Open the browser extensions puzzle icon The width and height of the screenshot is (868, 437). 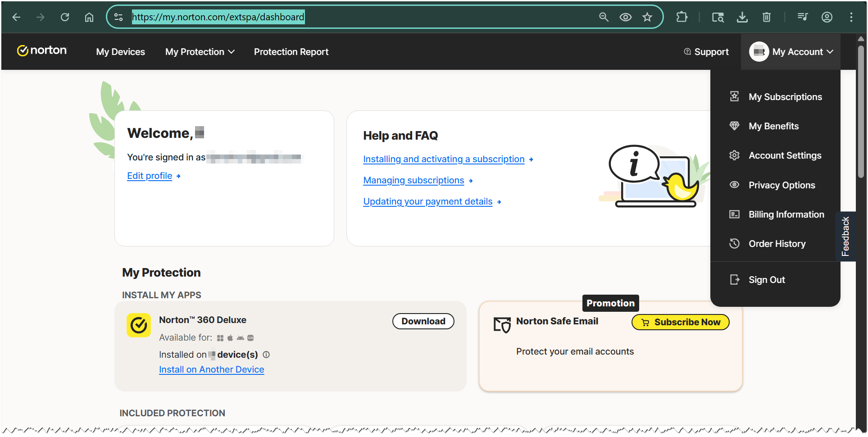tap(682, 17)
